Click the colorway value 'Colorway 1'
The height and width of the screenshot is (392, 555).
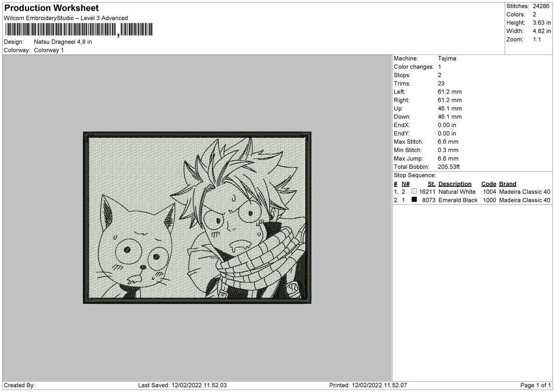[49, 50]
